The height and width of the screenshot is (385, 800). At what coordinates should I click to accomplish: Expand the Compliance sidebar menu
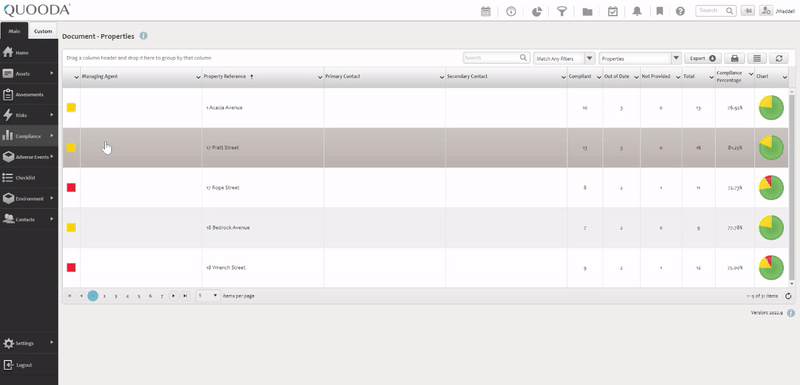29,136
